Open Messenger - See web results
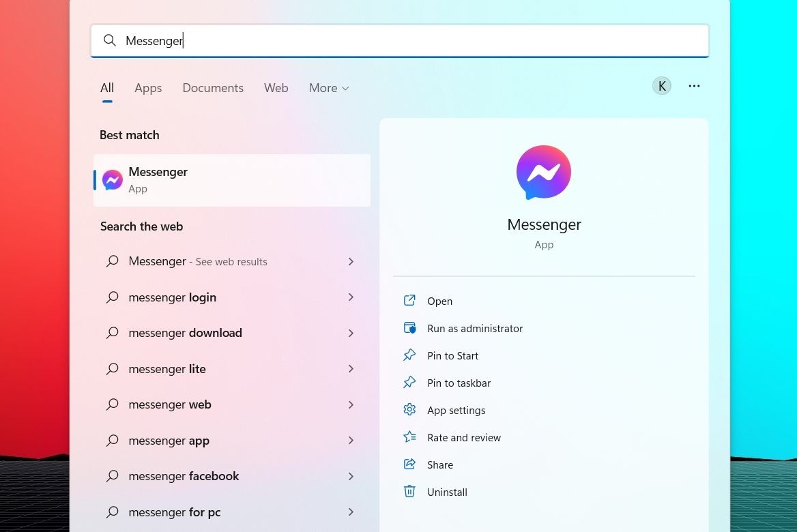Image resolution: width=797 pixels, height=532 pixels. point(232,261)
